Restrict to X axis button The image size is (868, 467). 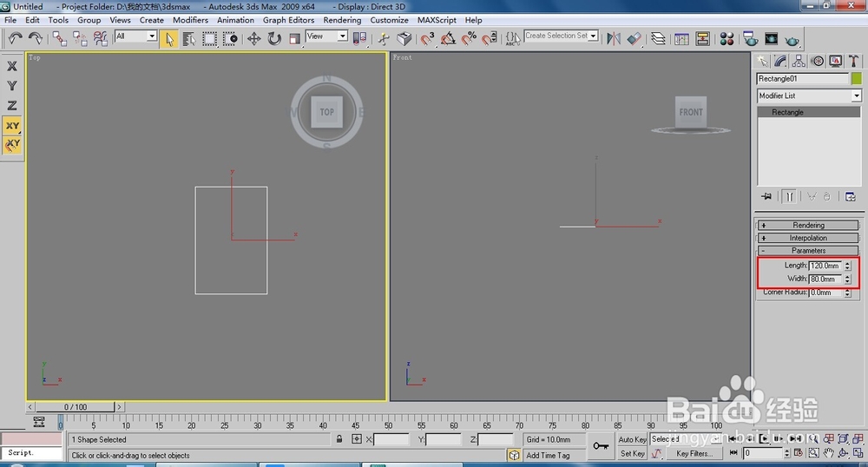pos(11,66)
